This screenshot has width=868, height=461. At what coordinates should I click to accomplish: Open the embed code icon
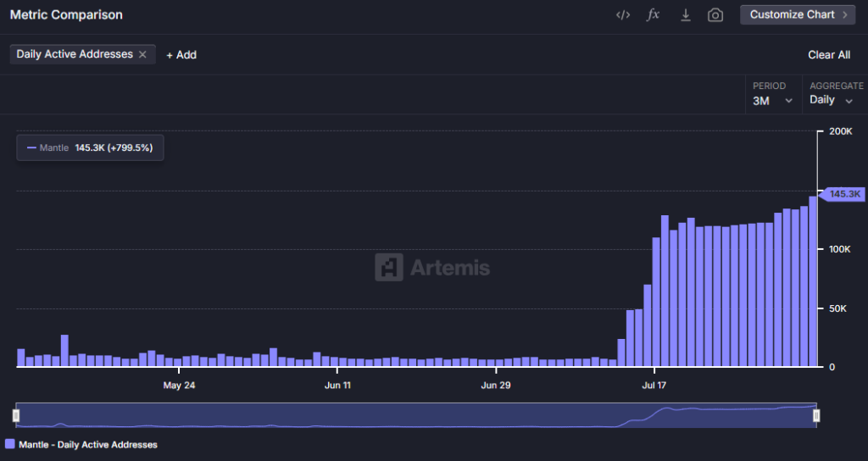tap(623, 15)
